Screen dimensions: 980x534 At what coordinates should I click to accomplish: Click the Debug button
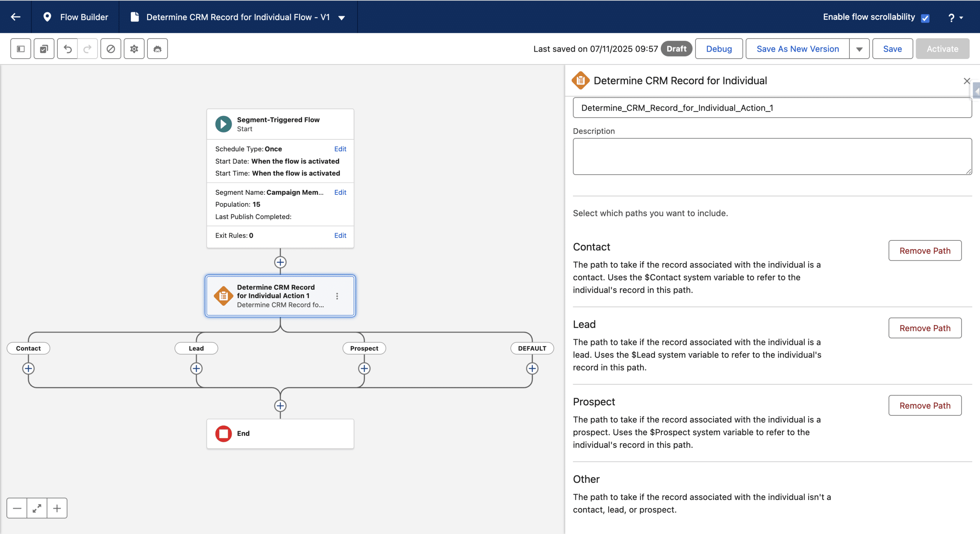pos(719,49)
